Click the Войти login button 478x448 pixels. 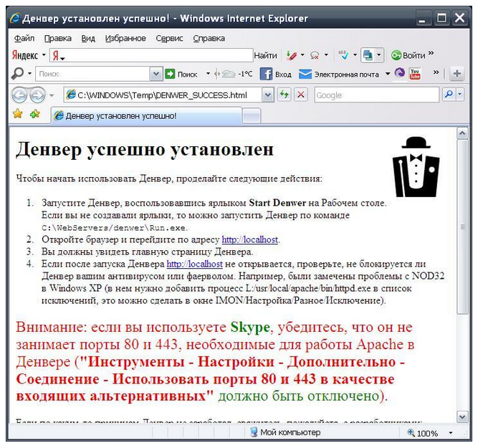tap(408, 55)
